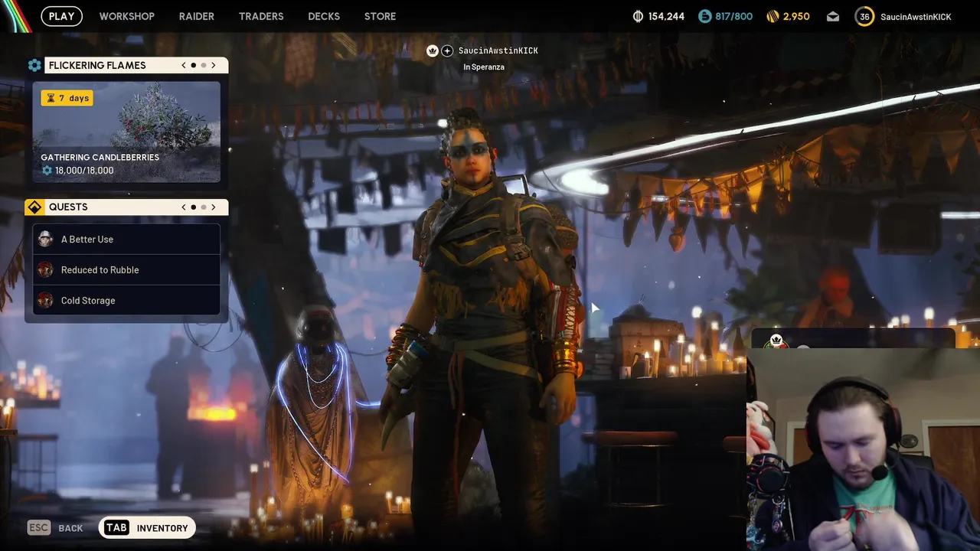
Task: Click the yellow Quests diamond emblem
Action: (34, 207)
